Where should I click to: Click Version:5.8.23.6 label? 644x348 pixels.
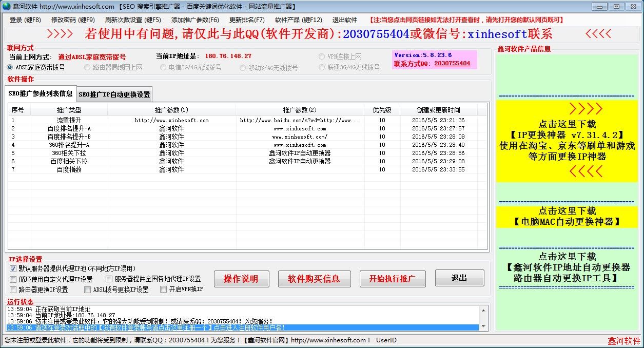pyautogui.click(x=423, y=55)
